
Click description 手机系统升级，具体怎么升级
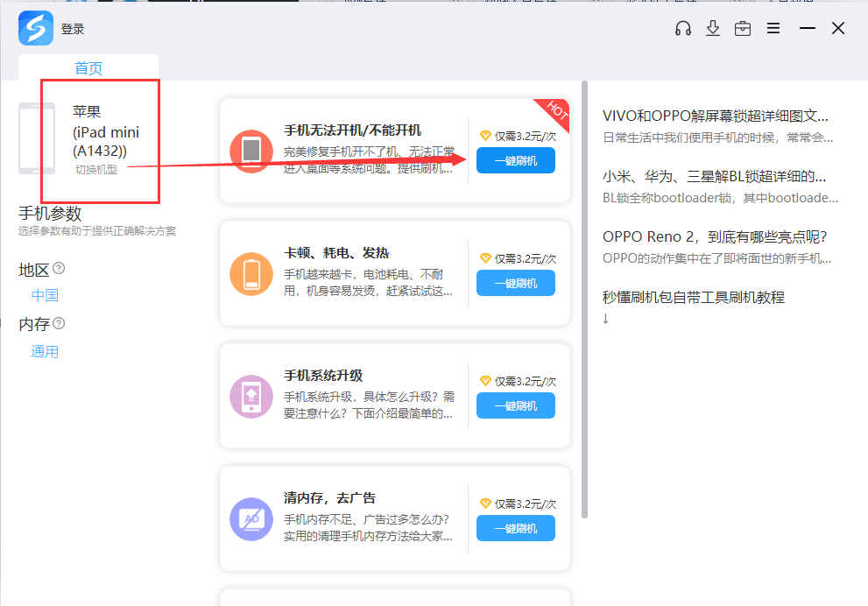pos(369,405)
